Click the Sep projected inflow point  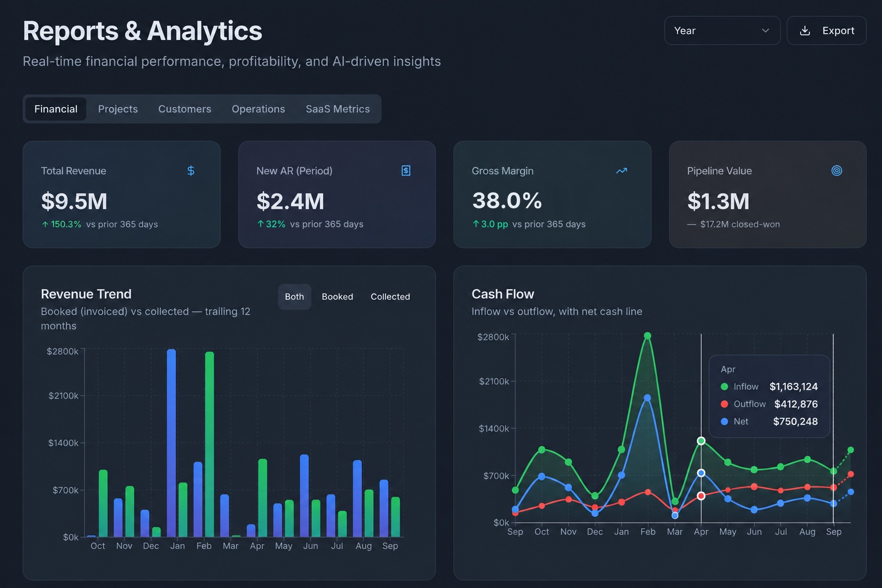(x=850, y=450)
